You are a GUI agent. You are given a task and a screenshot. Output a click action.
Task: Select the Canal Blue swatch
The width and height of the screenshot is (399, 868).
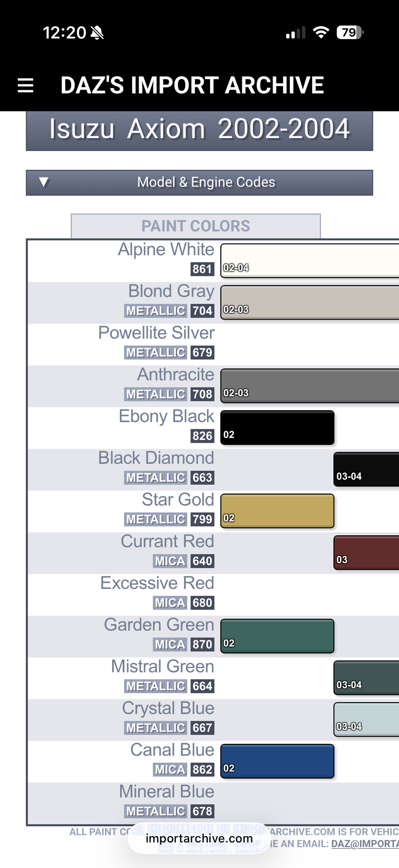click(277, 761)
